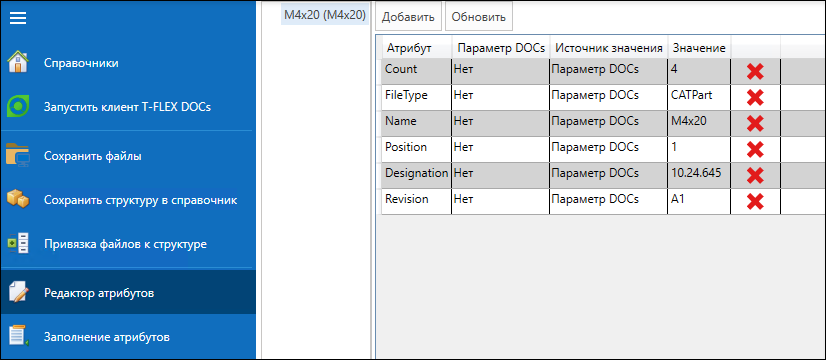Delete the Designation attribute row

coord(755,175)
